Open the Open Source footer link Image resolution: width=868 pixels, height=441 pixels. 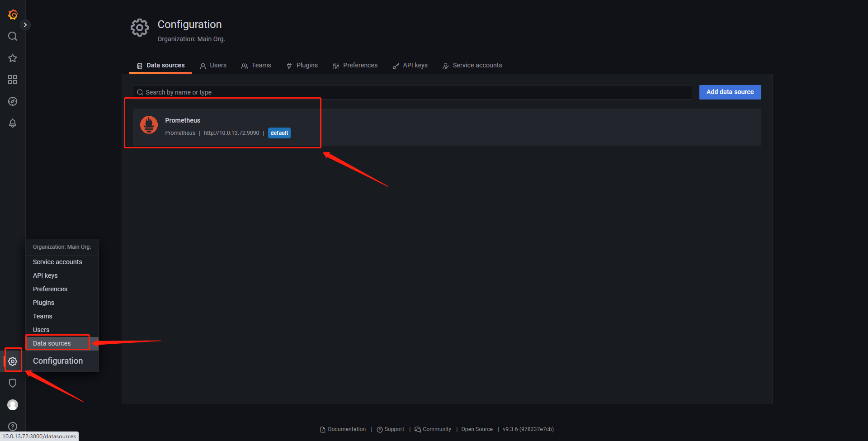(477, 429)
